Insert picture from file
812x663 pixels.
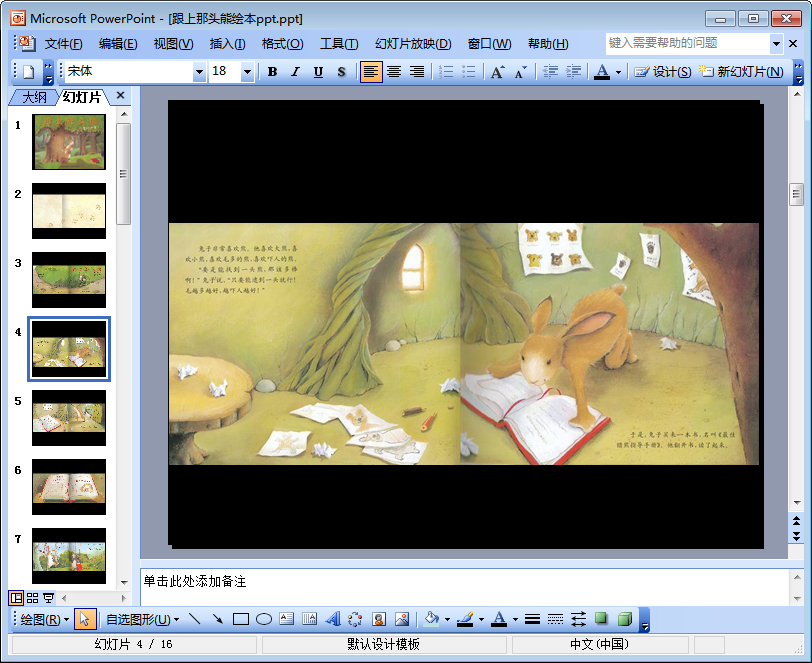[x=402, y=619]
